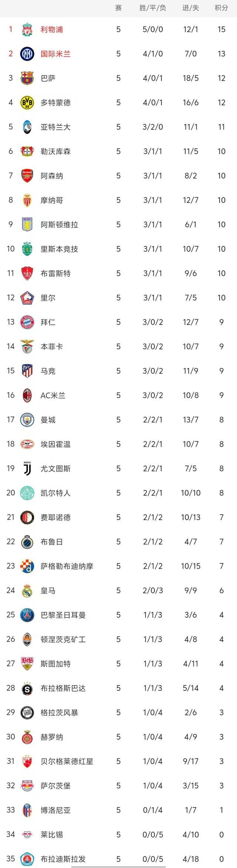The image size is (237, 868).
Task: Click the Borussia Dortmund BVB logo
Action: (x=27, y=102)
